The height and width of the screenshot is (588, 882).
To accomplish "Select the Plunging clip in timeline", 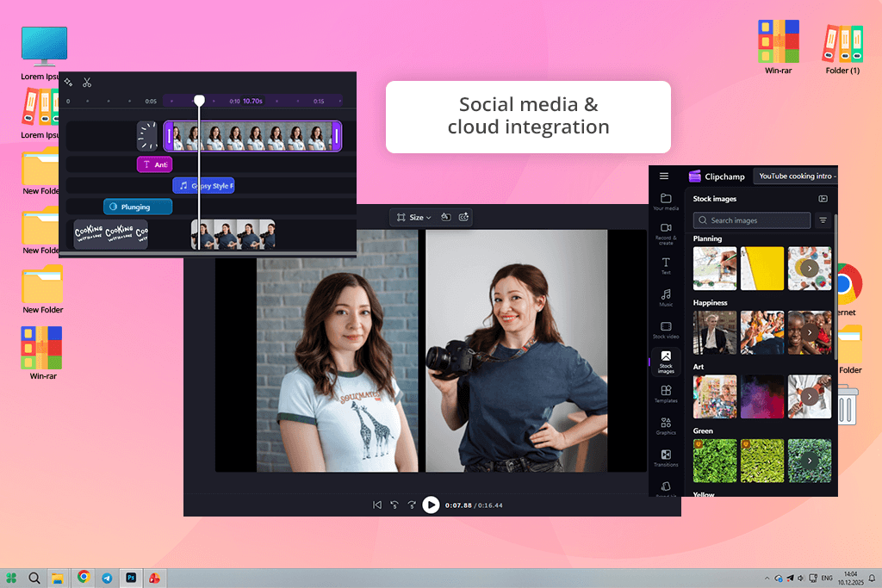I will pyautogui.click(x=138, y=207).
